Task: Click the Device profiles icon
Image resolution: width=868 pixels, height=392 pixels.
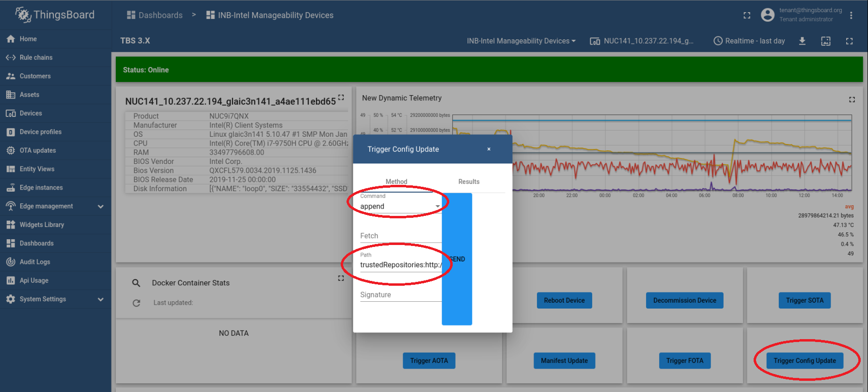Action: tap(11, 132)
